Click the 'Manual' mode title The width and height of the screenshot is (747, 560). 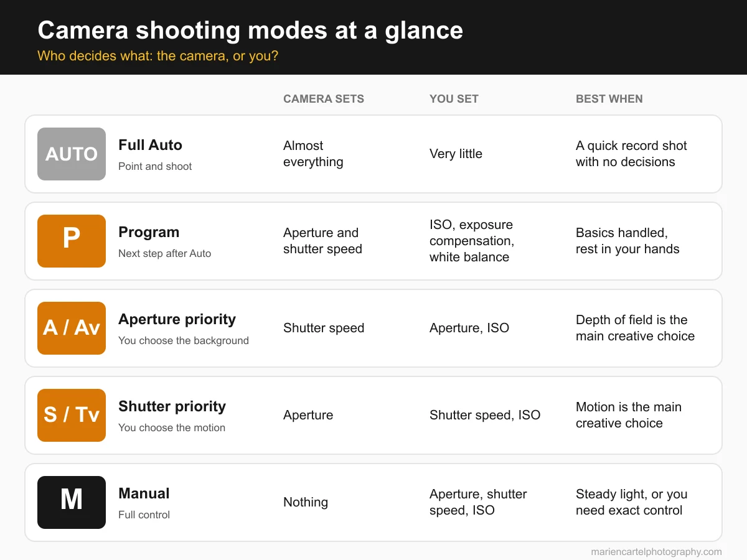tap(144, 493)
